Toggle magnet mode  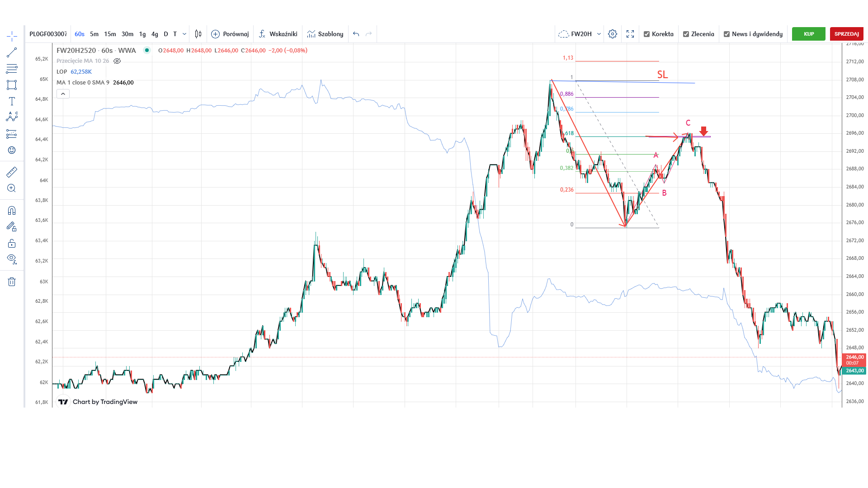click(12, 211)
